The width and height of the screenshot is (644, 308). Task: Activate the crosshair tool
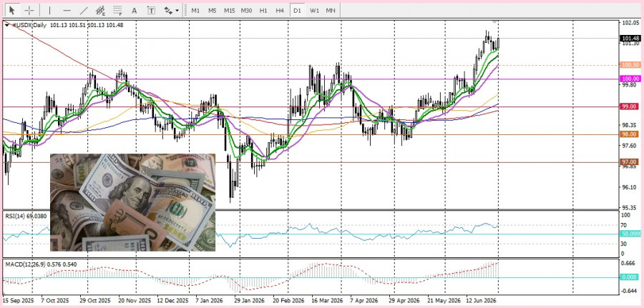[x=29, y=10]
